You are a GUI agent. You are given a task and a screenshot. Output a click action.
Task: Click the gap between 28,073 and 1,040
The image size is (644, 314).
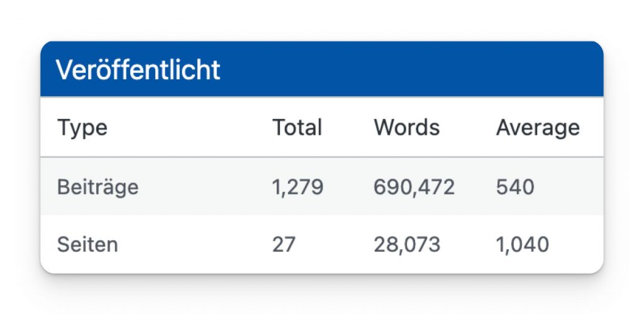468,244
